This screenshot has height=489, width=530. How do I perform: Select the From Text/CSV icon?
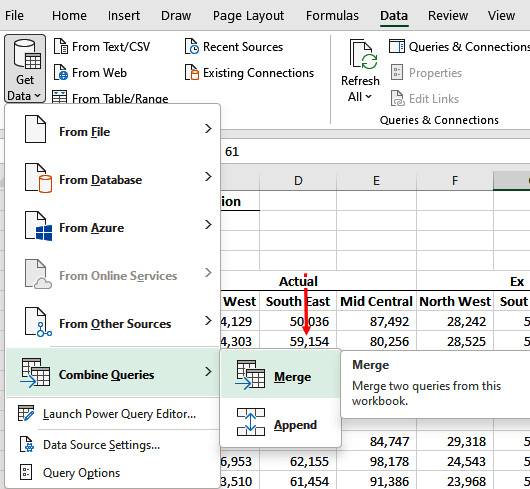pos(61,46)
